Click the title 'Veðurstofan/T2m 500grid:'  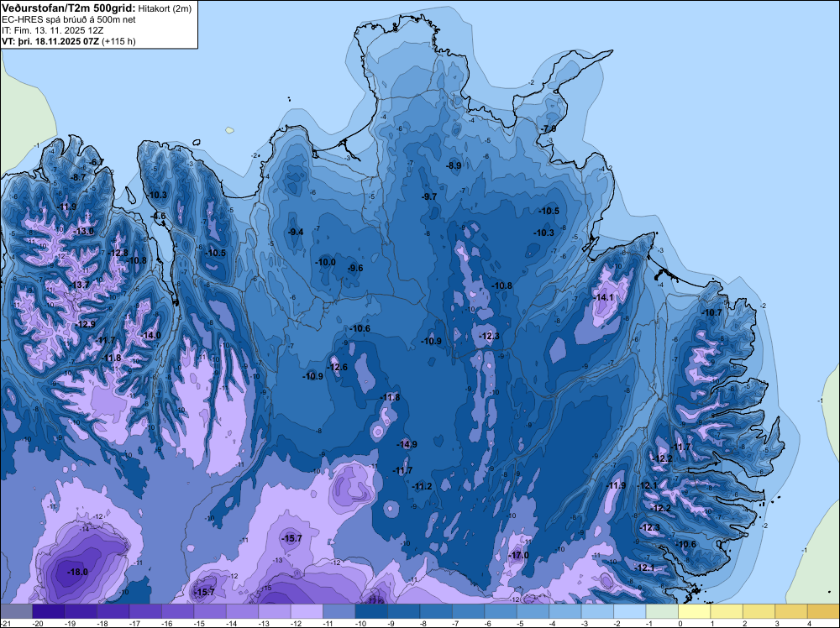(69, 8)
